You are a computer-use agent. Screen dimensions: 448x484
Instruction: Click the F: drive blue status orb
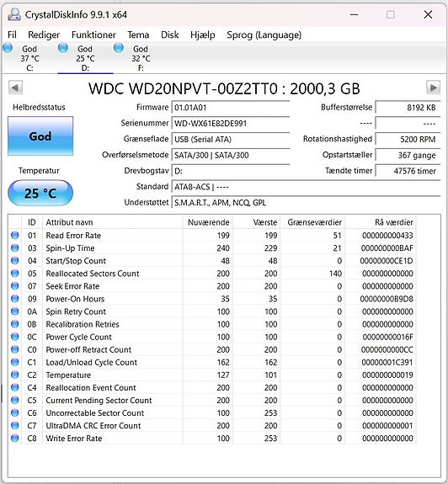[x=119, y=48]
